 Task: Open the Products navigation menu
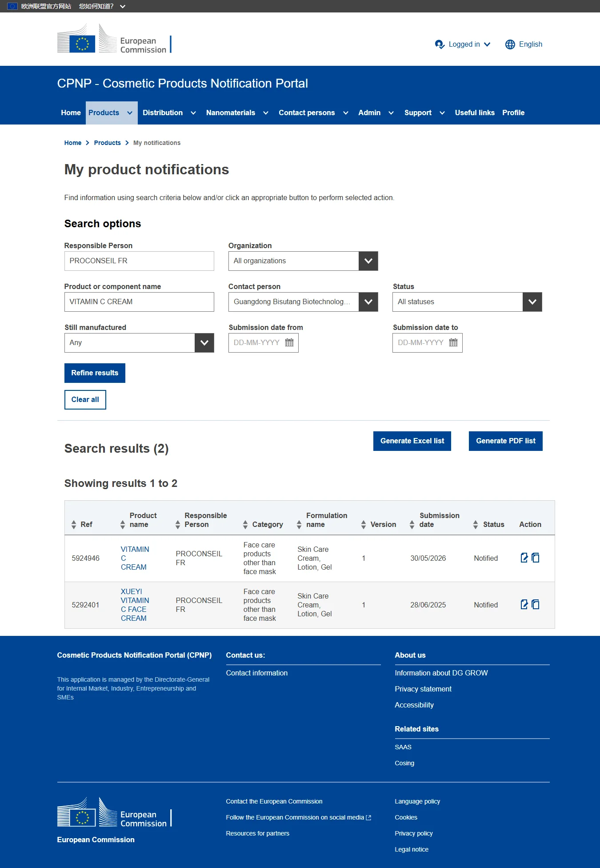[x=112, y=113]
